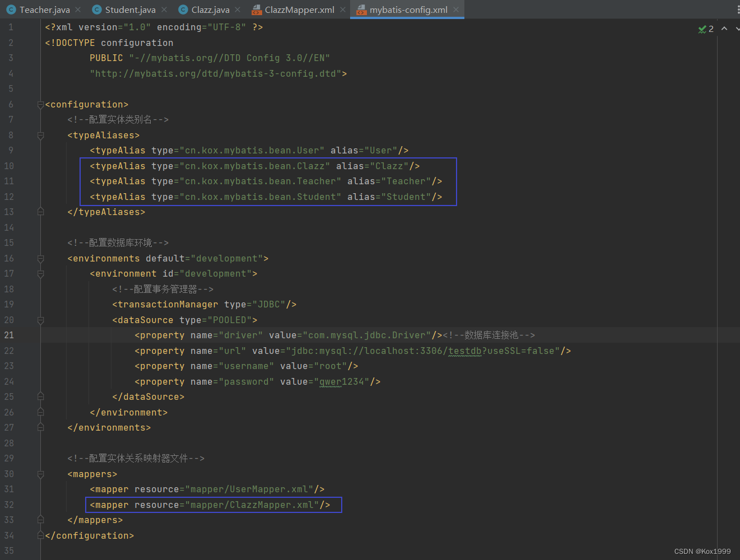Click the DTD public identifier on line 3
The image size is (740, 560).
(230, 58)
